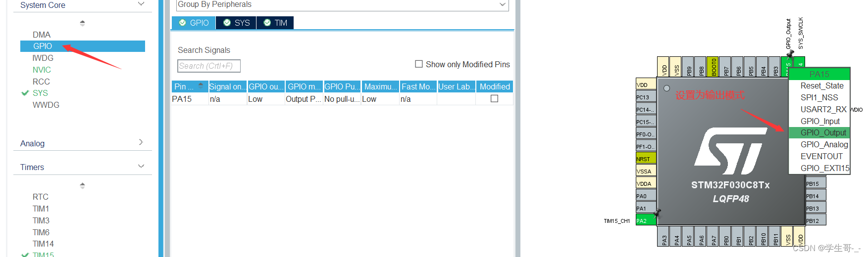
Task: Collapse the Timers category
Action: pos(141,167)
